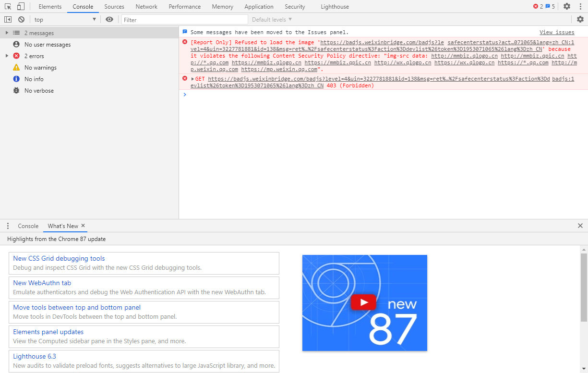Select 'No user messages' sidebar row
588x373 pixels.
[89, 44]
